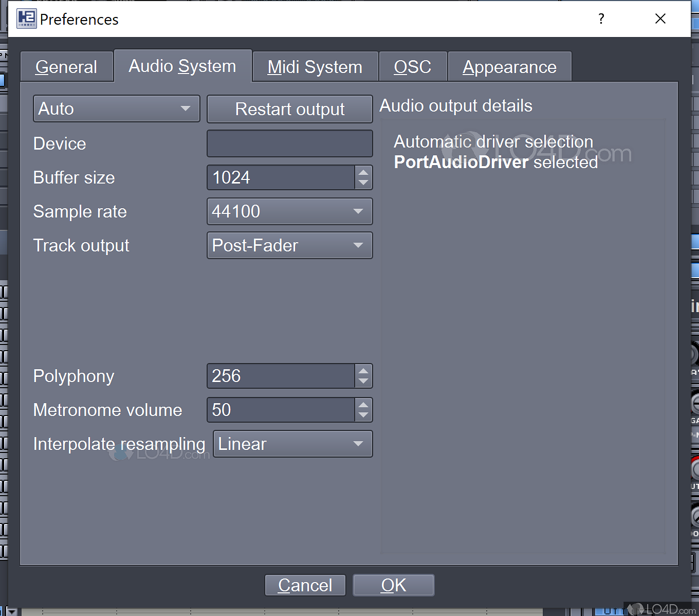Switch to the Appearance tab

click(509, 66)
